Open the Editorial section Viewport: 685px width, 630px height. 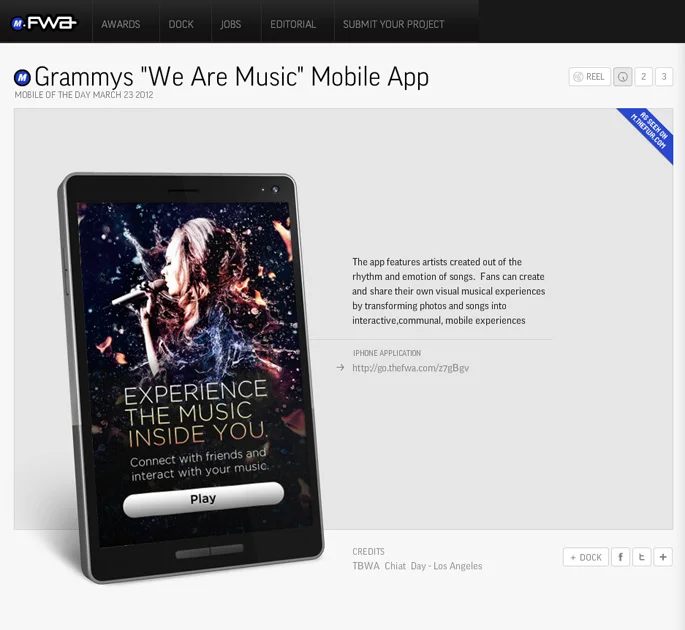click(x=293, y=24)
